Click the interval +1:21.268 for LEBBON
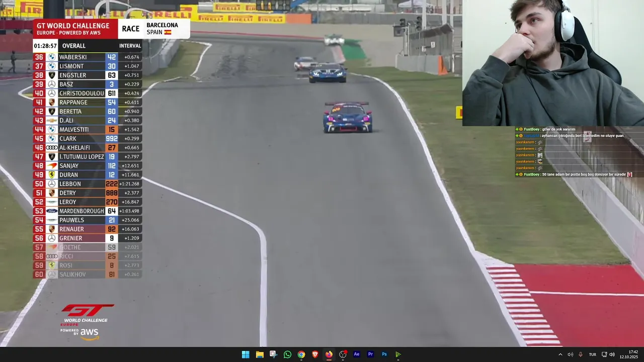The width and height of the screenshot is (644, 362). coord(130,184)
